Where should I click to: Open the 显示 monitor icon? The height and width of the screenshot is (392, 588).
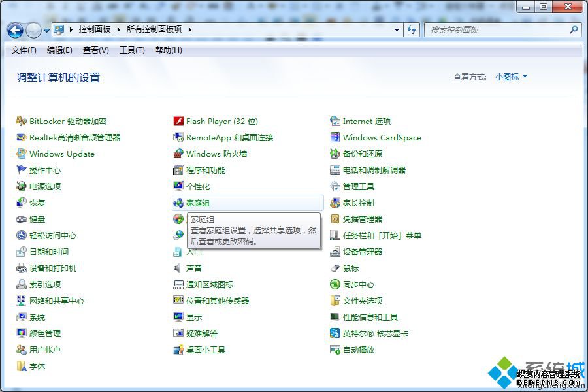click(178, 318)
